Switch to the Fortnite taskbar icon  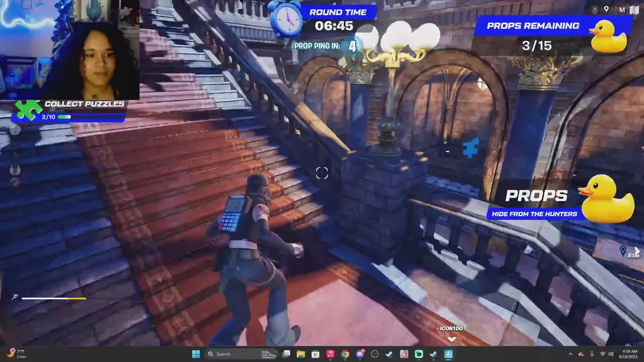tap(448, 354)
